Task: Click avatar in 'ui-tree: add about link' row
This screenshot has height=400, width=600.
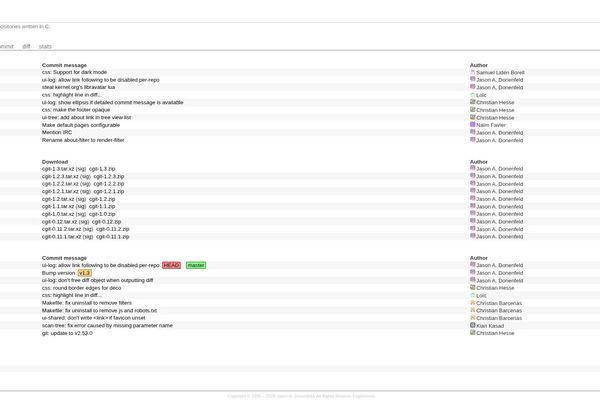Action: tap(473, 117)
